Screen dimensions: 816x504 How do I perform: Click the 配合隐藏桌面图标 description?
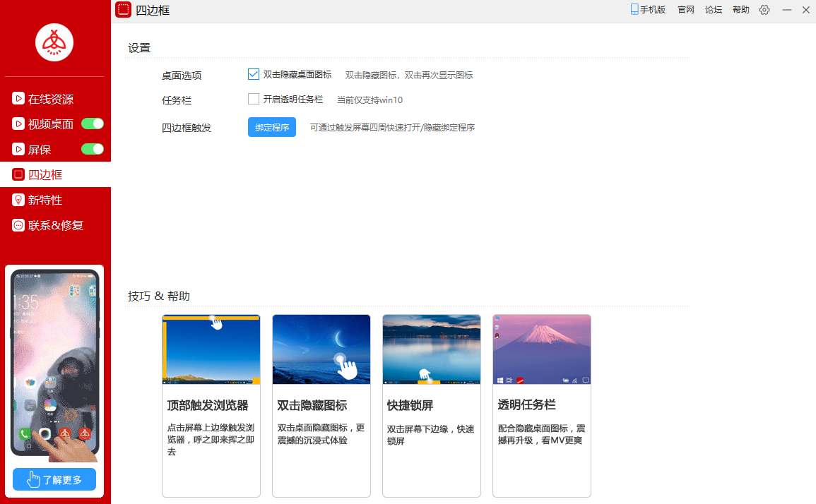[x=541, y=434]
